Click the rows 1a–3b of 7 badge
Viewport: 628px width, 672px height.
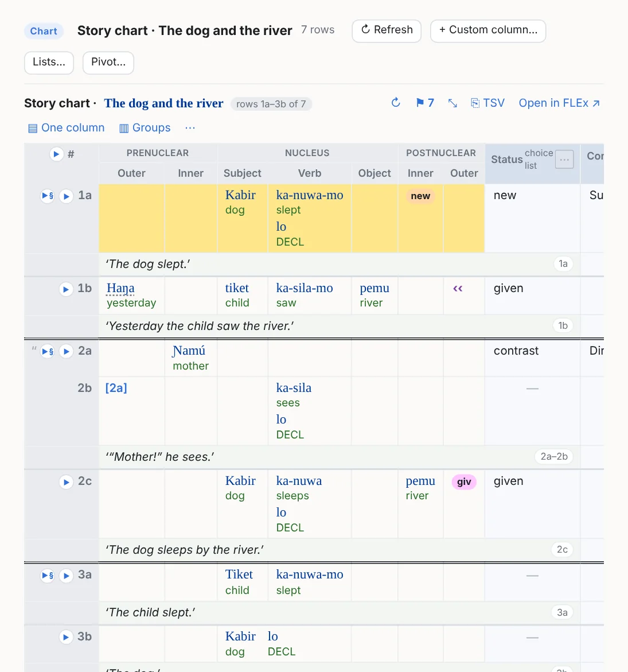point(271,104)
